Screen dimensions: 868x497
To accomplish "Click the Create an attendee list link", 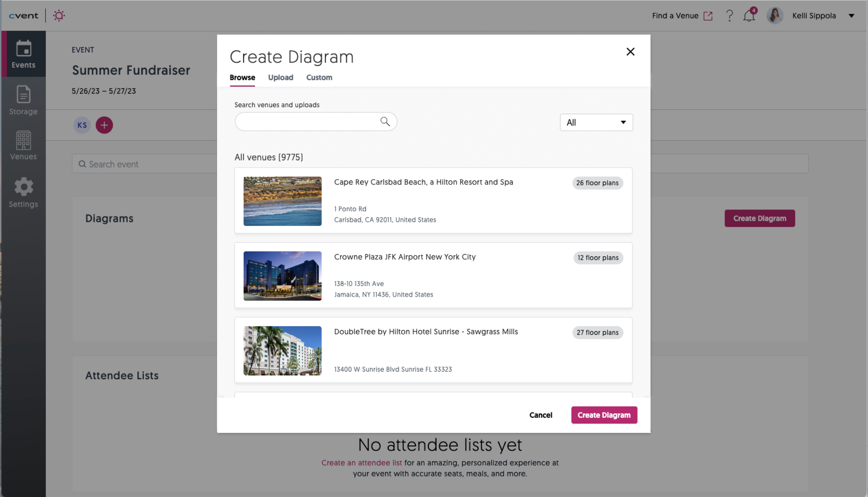I will click(x=361, y=463).
